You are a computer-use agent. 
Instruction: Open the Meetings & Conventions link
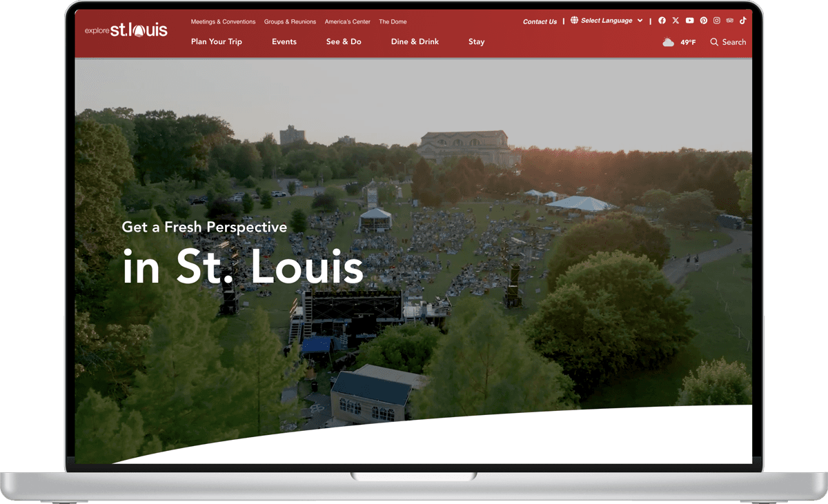coord(223,21)
